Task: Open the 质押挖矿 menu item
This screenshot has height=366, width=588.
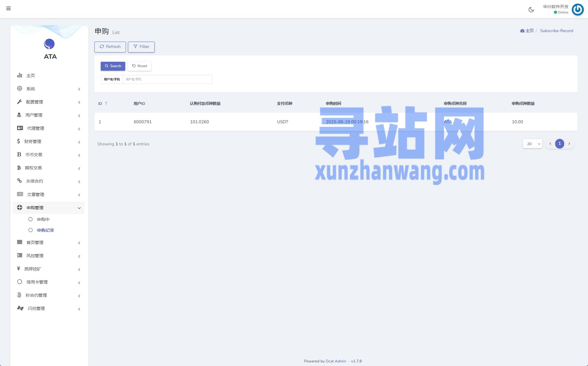Action: (48, 269)
